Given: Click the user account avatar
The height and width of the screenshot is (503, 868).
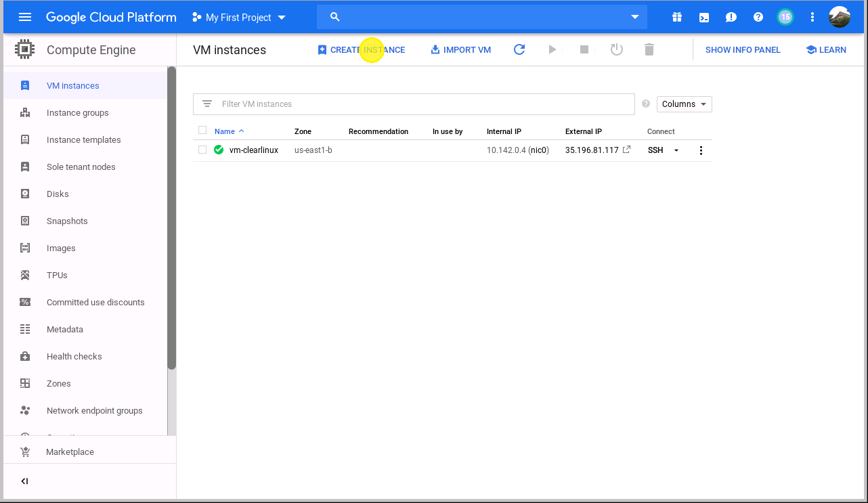Looking at the screenshot, I should pyautogui.click(x=840, y=17).
